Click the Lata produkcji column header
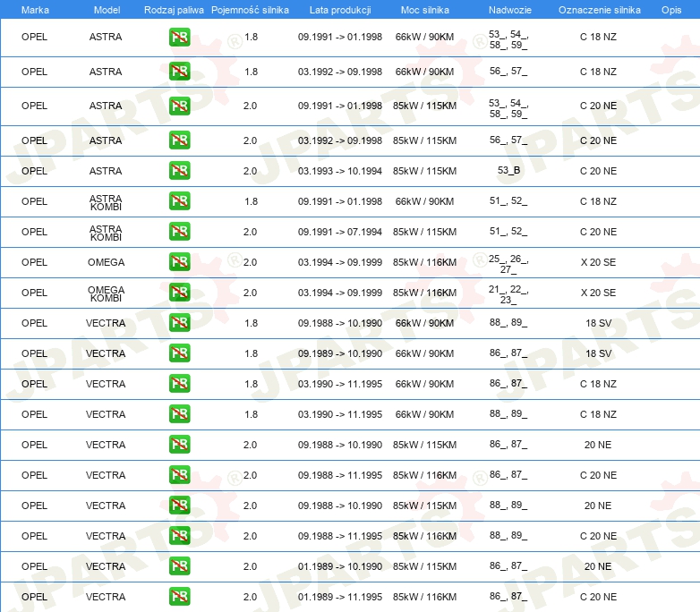 tap(340, 10)
